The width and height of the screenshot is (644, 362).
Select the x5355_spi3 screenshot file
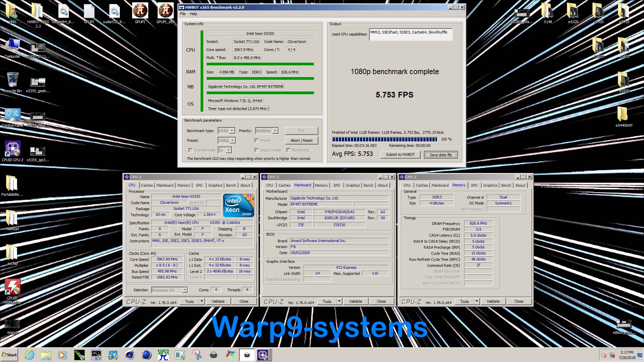pyautogui.click(x=38, y=154)
